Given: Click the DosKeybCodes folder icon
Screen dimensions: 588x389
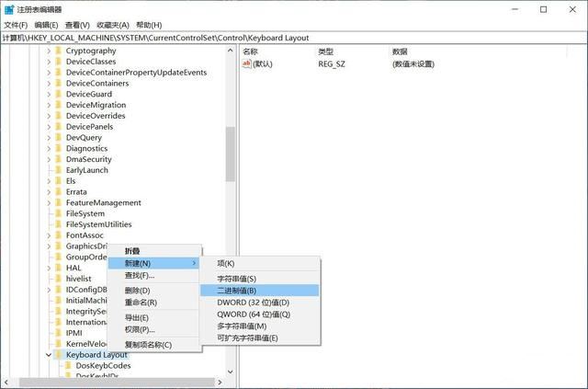Looking at the screenshot, I should point(68,365).
